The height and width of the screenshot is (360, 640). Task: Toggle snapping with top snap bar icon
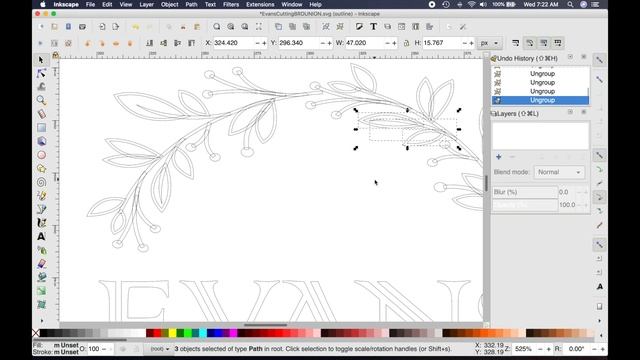pos(599,60)
